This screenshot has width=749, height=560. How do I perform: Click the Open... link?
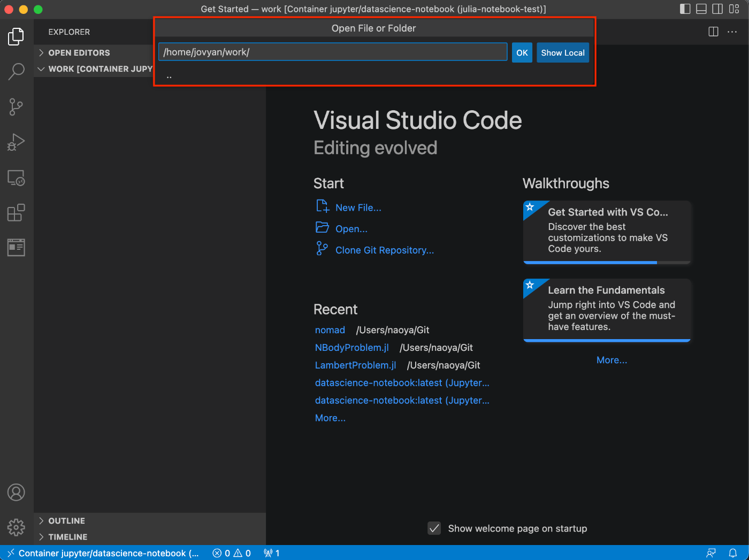tap(351, 229)
